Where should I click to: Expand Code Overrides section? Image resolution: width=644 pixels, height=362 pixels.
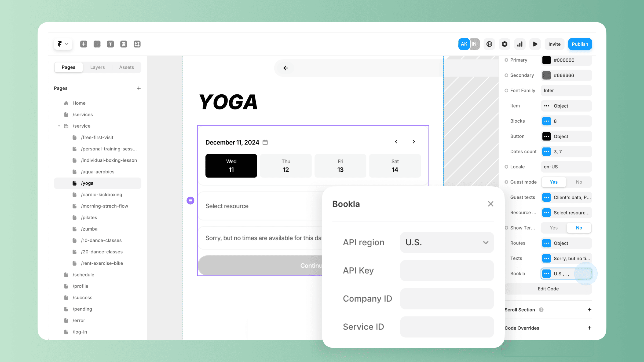click(x=589, y=328)
